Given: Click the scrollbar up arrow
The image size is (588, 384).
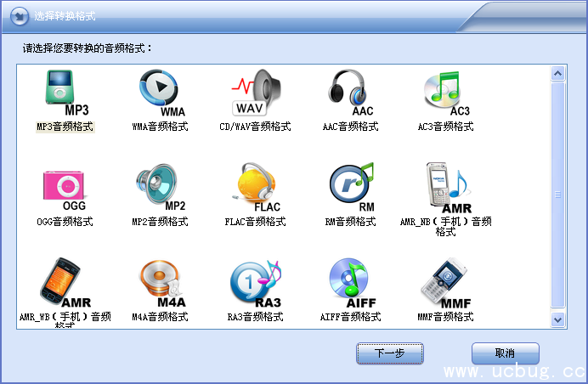Looking at the screenshot, I should point(558,74).
